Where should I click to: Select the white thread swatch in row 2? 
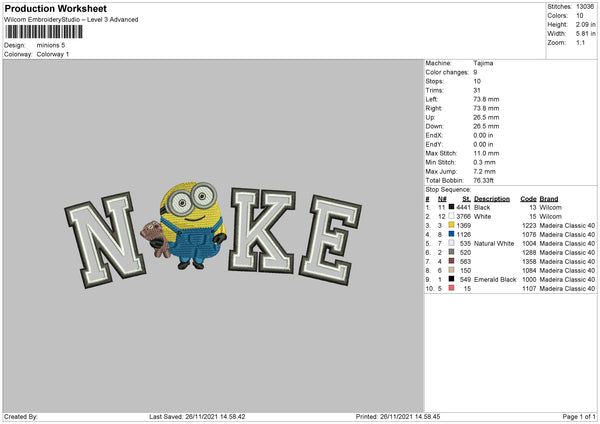point(452,215)
